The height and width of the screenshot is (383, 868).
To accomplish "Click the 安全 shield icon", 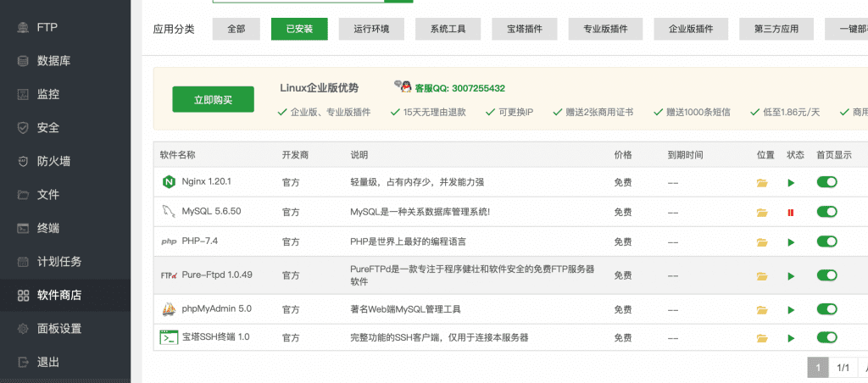I will tap(23, 128).
